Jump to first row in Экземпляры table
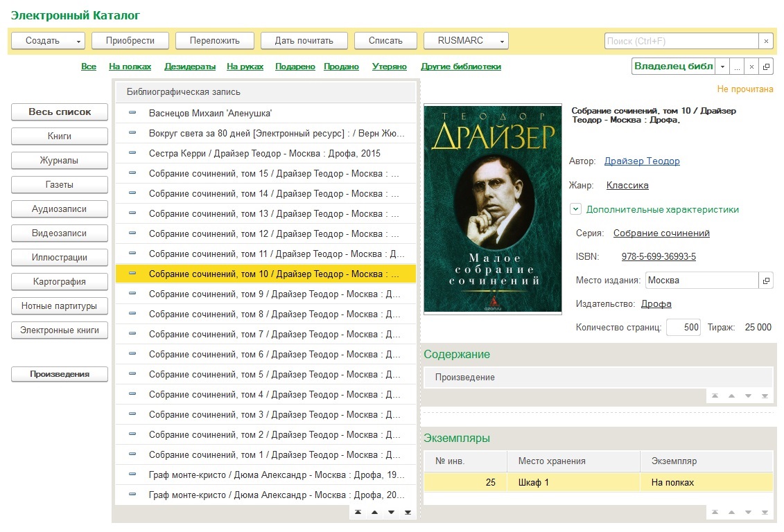This screenshot has height=532, width=784. (x=715, y=512)
